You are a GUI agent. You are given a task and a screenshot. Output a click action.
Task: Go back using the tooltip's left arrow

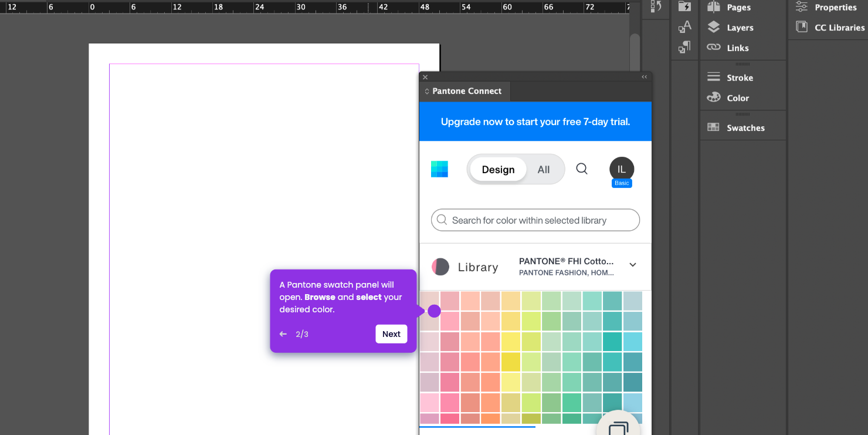click(x=283, y=334)
